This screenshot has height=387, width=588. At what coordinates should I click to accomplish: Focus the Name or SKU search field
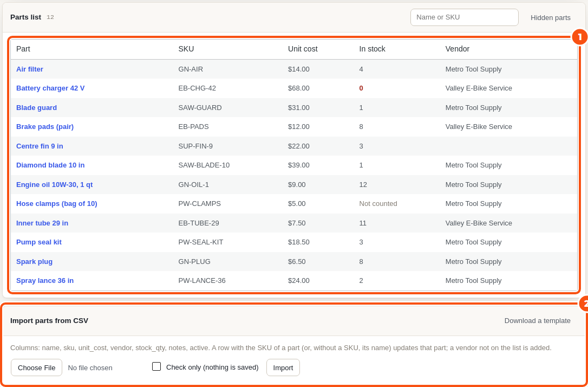tap(464, 17)
